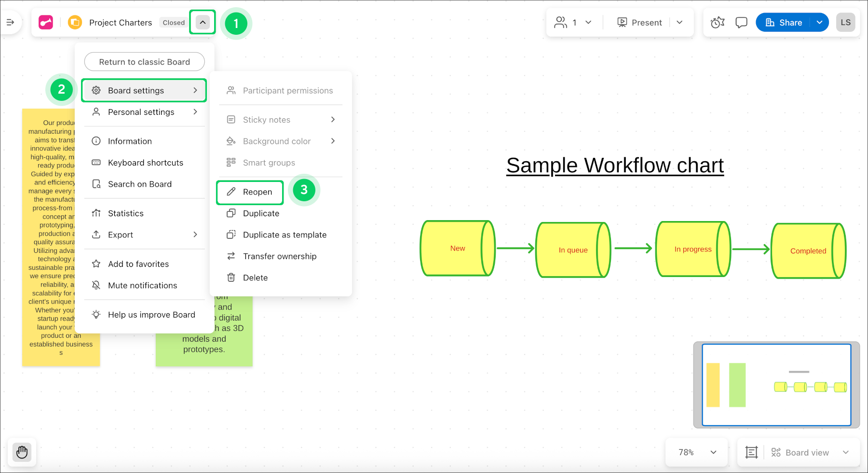Choose Duplicate as template

pyautogui.click(x=285, y=235)
